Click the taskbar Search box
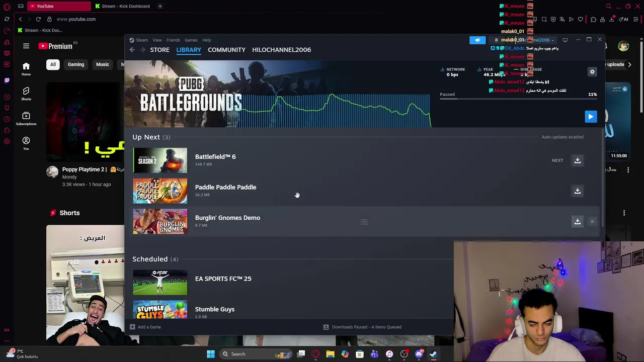 coord(256,354)
